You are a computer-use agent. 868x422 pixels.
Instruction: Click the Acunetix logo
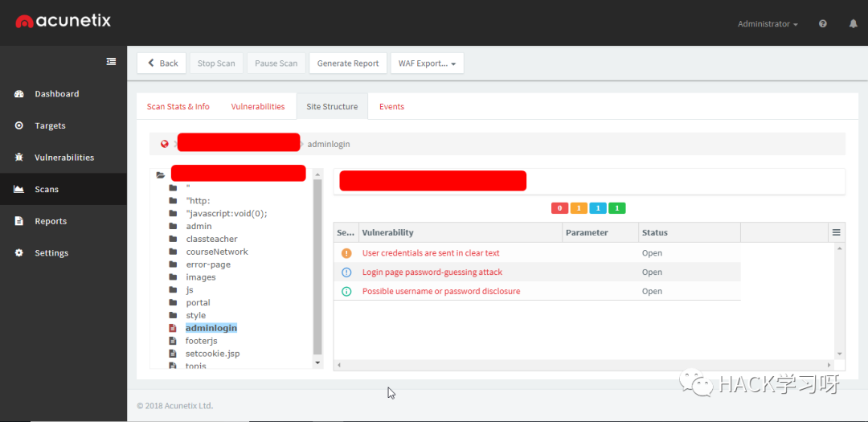(x=63, y=22)
